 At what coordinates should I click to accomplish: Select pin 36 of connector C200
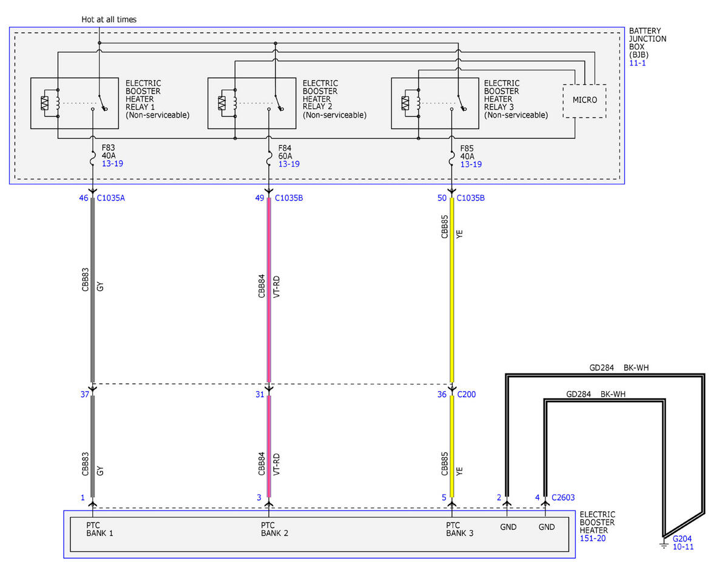click(x=442, y=395)
